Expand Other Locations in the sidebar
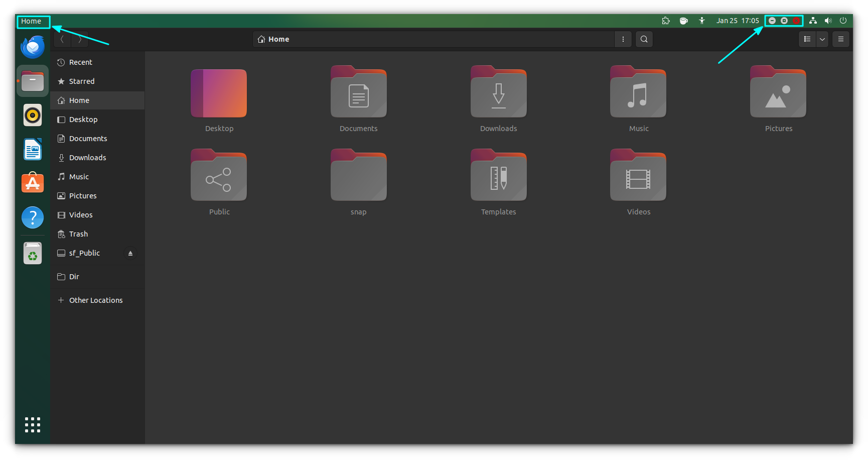The height and width of the screenshot is (460, 868). pyautogui.click(x=95, y=300)
